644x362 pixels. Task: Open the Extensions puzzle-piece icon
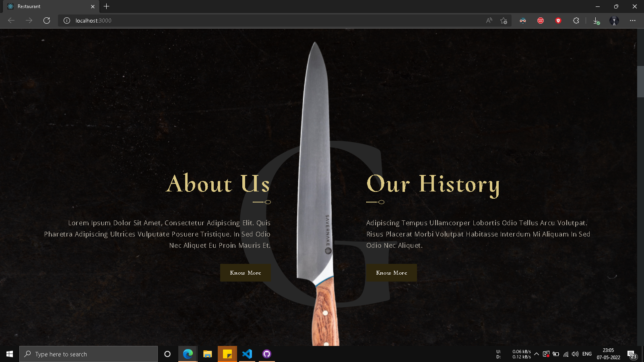576,21
